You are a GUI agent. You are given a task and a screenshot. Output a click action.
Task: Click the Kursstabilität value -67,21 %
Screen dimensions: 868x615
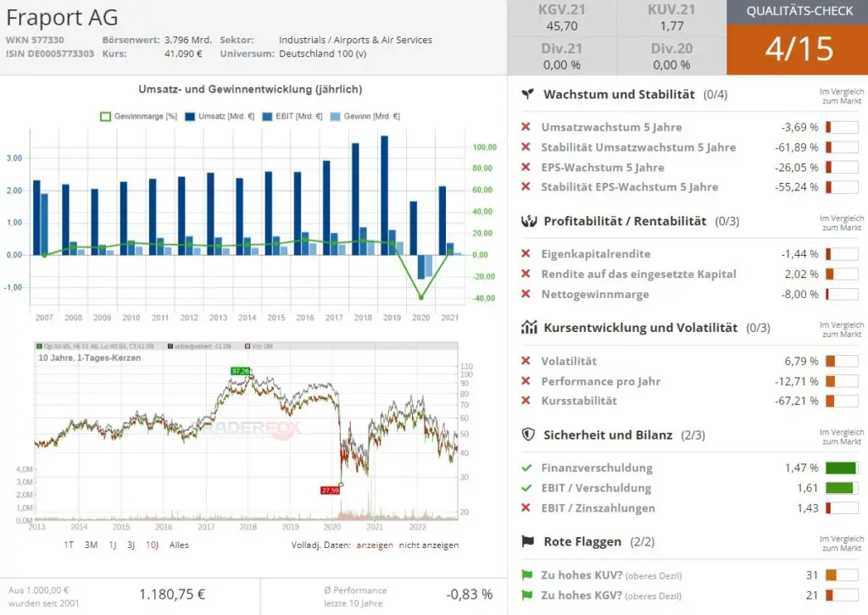click(797, 401)
